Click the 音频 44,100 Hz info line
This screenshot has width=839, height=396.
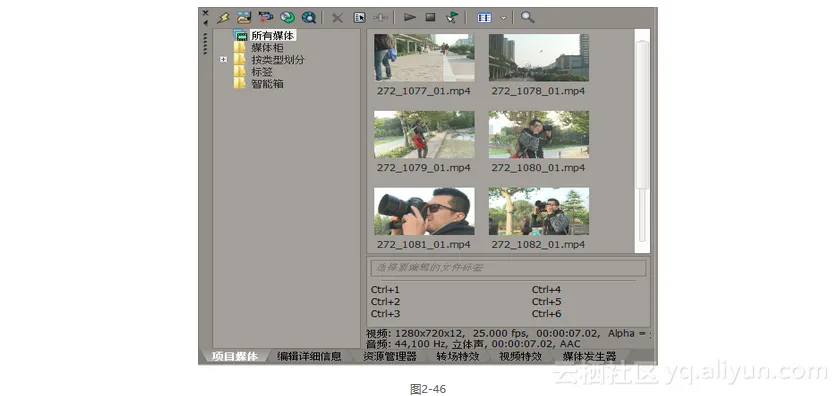pos(473,344)
